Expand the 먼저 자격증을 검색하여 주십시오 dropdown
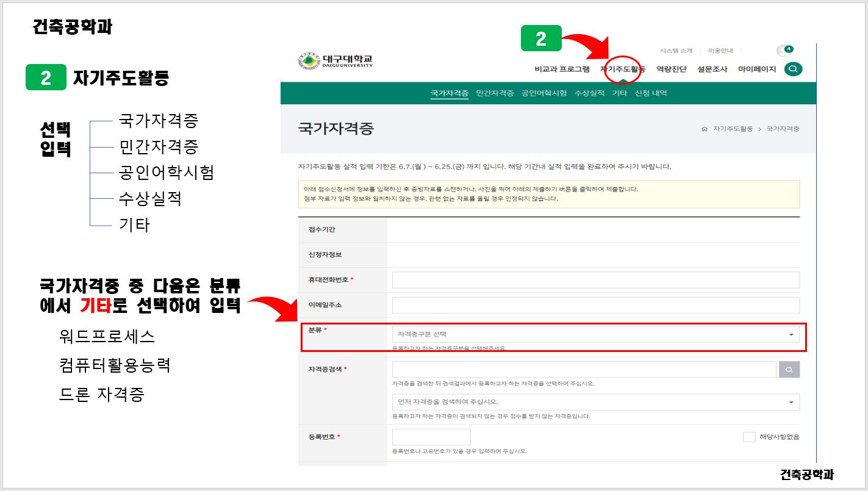Screen dimensions: 868x491 tap(595, 402)
